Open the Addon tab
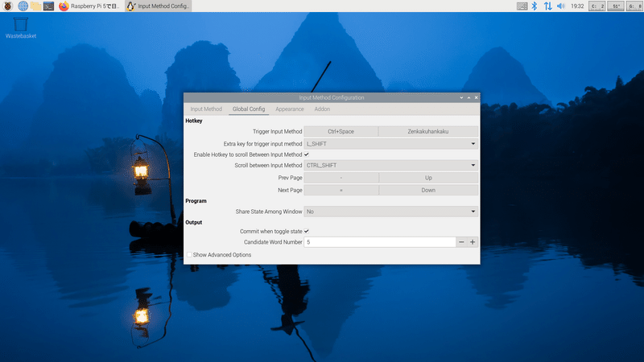 pyautogui.click(x=322, y=109)
